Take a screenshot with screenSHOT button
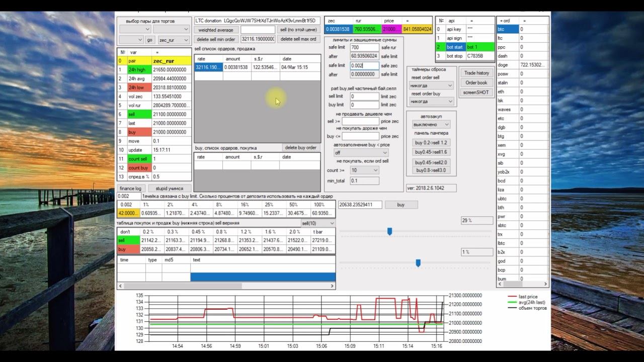 pos(476,93)
